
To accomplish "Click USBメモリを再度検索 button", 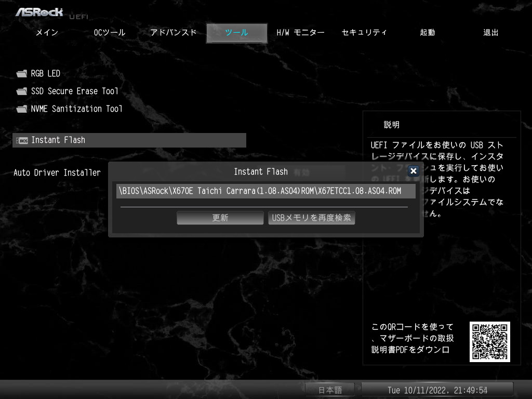I will point(312,218).
